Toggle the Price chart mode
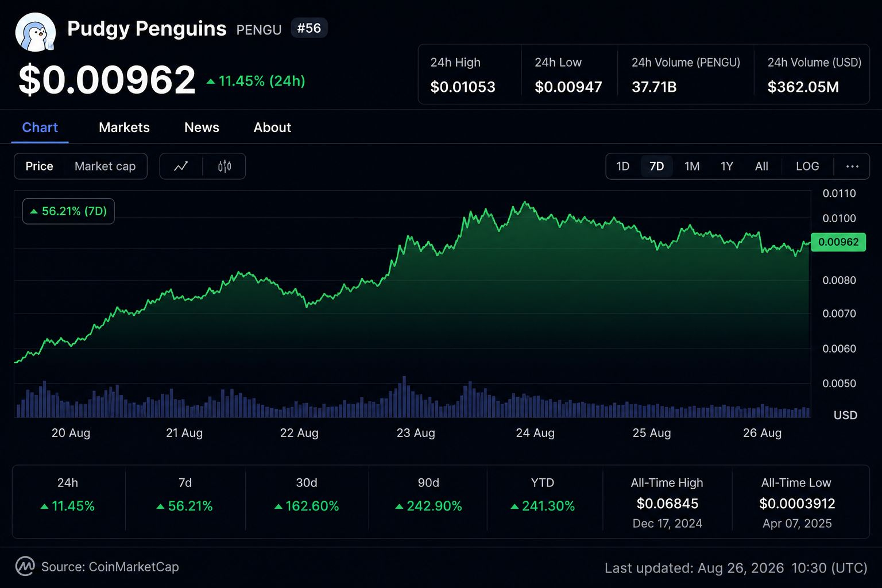This screenshot has width=882, height=588. click(39, 167)
